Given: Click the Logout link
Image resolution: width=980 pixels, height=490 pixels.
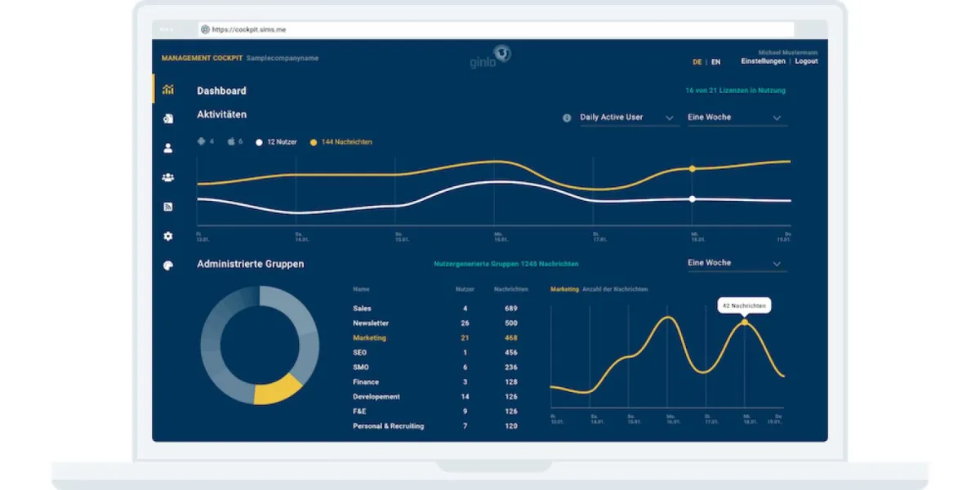Looking at the screenshot, I should pos(806,61).
